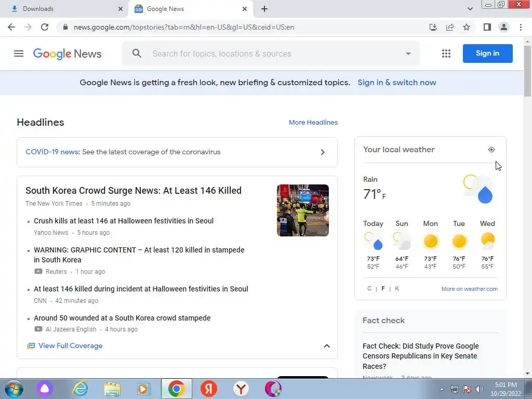The height and width of the screenshot is (399, 532).
Task: Open Chrome three-dot menu
Action: click(521, 27)
